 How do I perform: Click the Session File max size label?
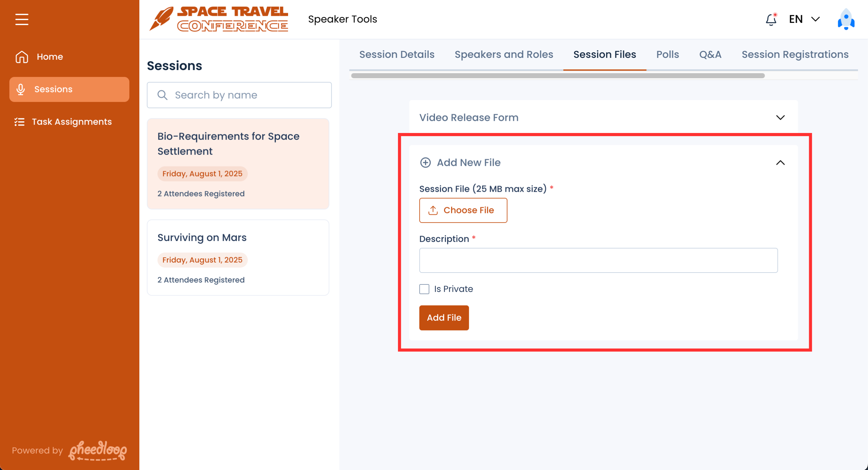(483, 189)
